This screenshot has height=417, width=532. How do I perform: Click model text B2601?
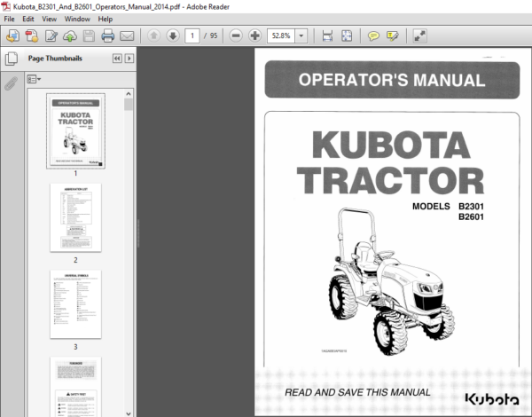coord(471,216)
